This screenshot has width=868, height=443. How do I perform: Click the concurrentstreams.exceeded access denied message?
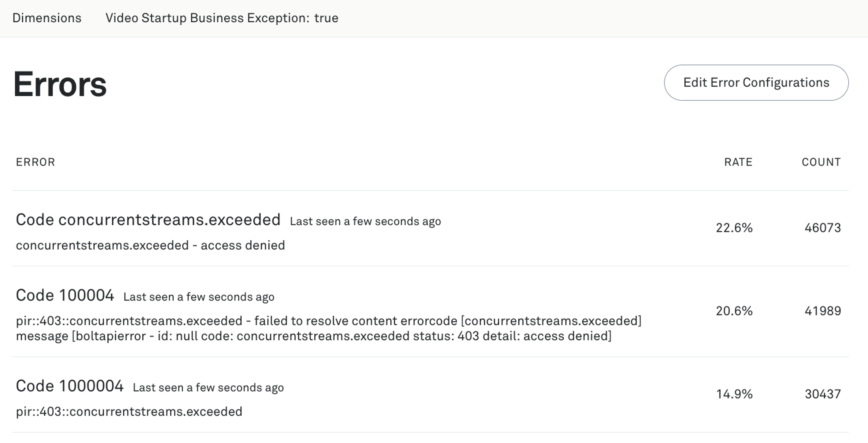click(150, 245)
